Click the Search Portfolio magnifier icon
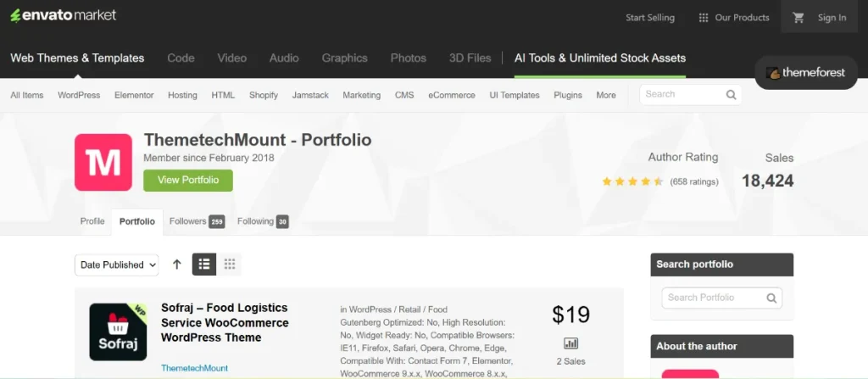The height and width of the screenshot is (379, 868). coord(771,298)
